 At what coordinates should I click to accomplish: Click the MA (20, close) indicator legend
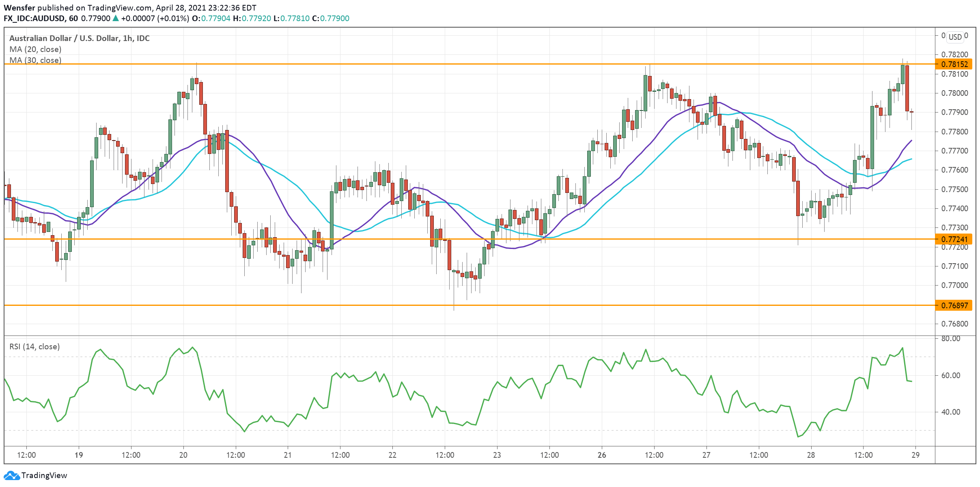tap(35, 49)
